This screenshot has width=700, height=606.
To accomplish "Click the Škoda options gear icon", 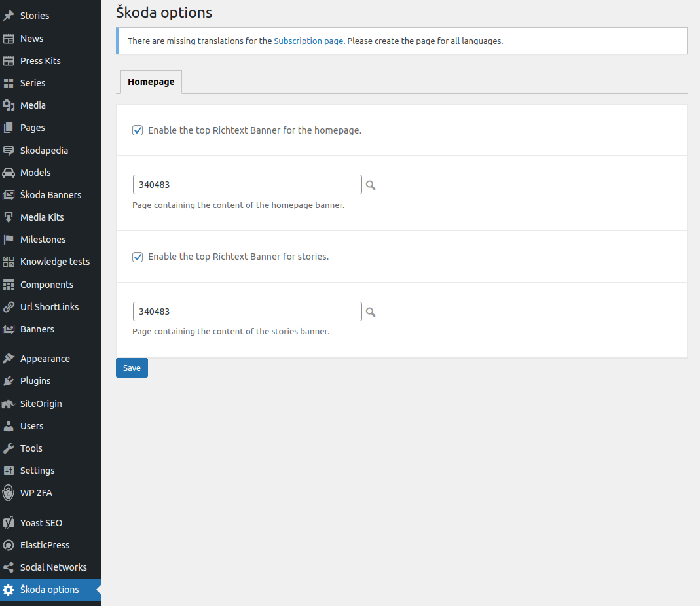I will [9, 590].
